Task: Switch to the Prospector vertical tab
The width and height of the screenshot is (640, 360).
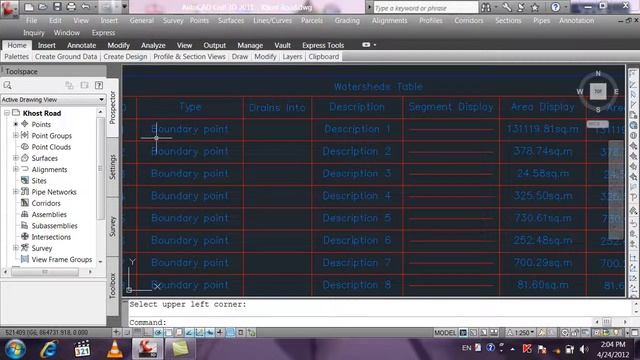Action: point(113,107)
